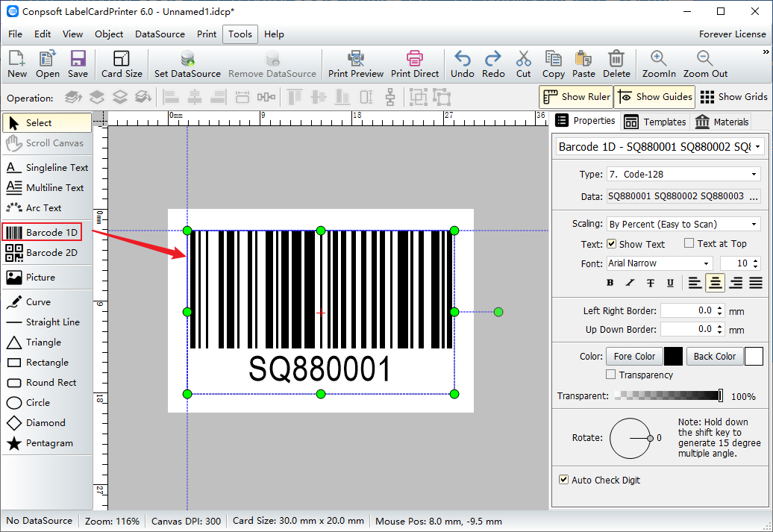Click the ZoomIn icon

pyautogui.click(x=659, y=64)
